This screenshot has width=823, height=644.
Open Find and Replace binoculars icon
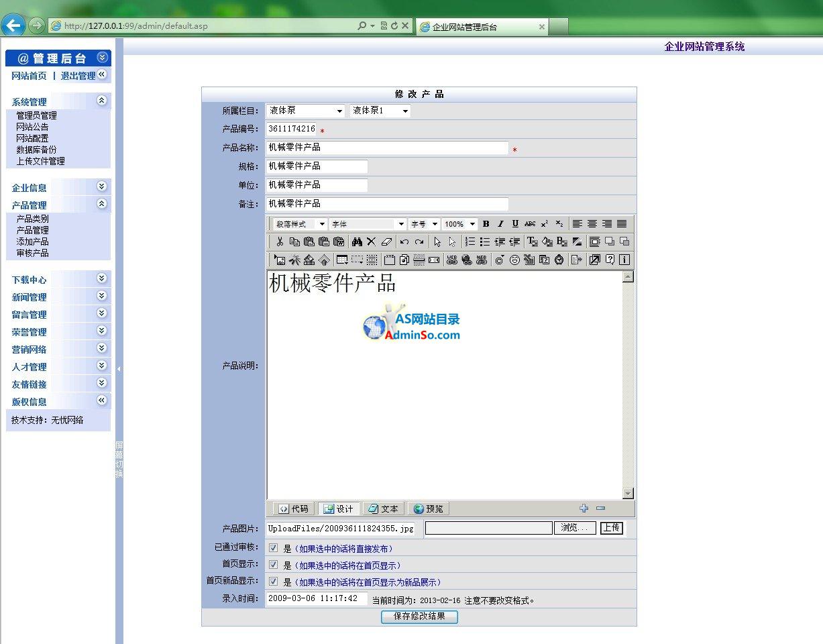357,241
